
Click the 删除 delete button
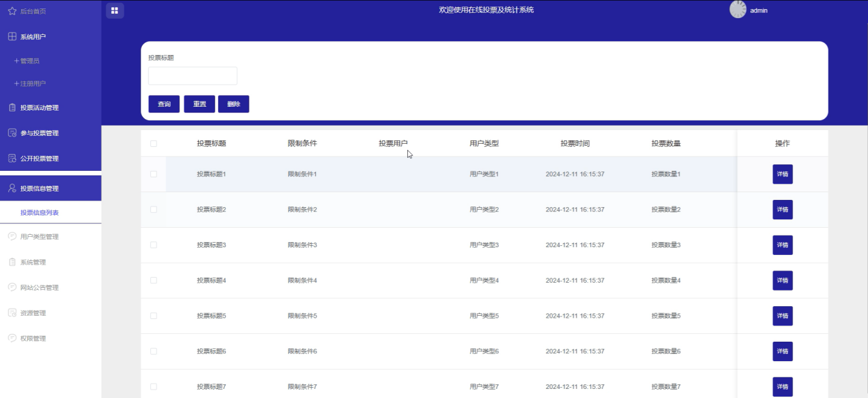(x=234, y=104)
